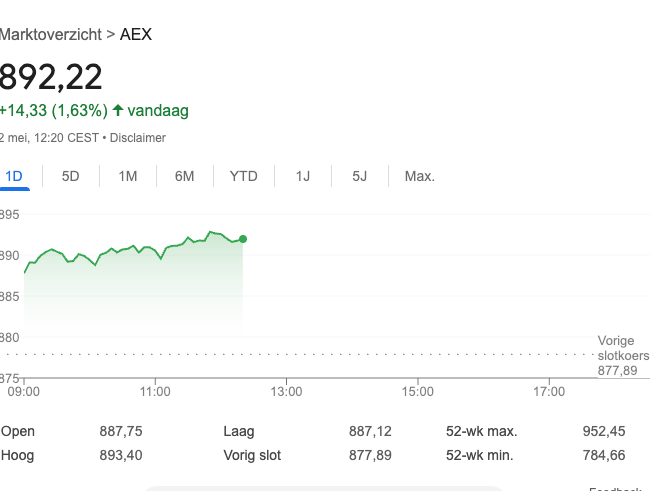Select the 1D chart range tab

[x=14, y=177]
